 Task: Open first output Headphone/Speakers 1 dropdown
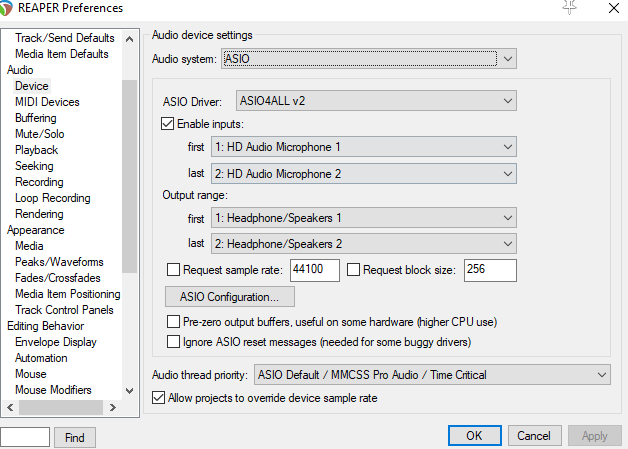point(364,218)
